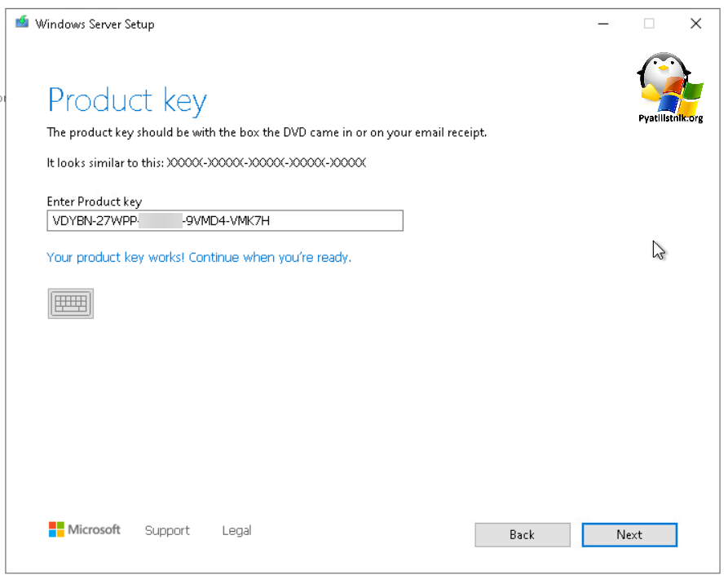Screen dimensions: 728x584
Task: Close the Windows Server Setup dialog
Action: pyautogui.click(x=695, y=24)
